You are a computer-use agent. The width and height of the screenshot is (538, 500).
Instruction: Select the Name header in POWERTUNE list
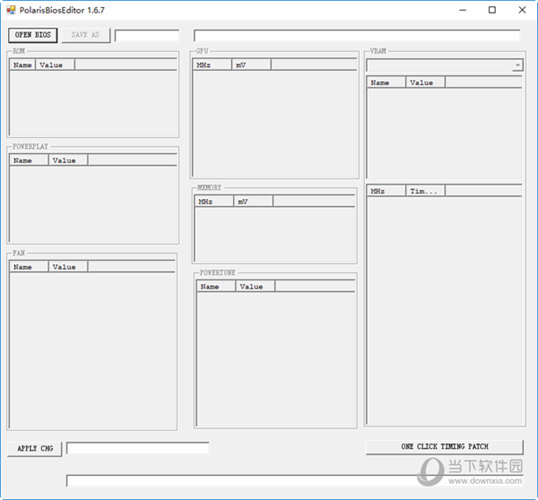pos(217,286)
